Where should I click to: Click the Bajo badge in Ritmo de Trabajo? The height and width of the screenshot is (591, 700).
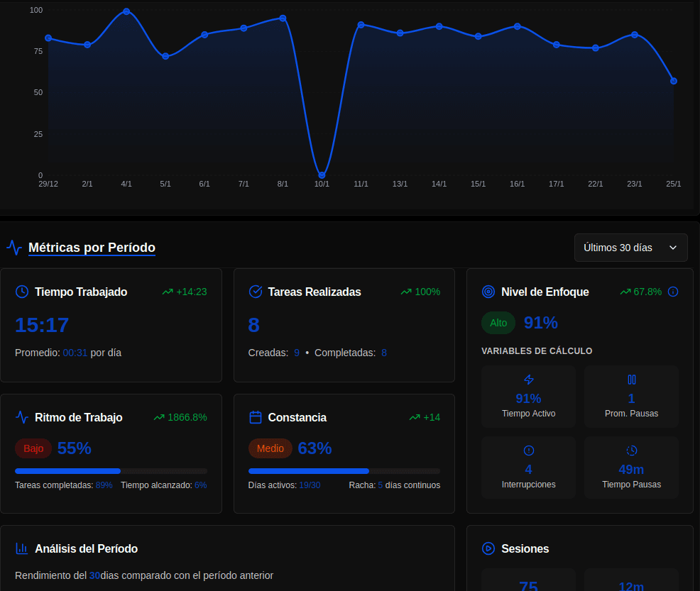(33, 448)
